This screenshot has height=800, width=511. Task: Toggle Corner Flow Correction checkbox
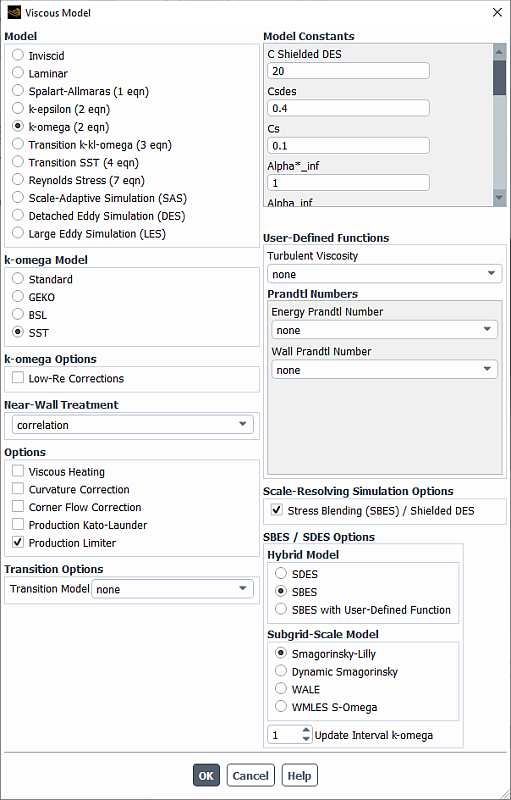[x=18, y=507]
